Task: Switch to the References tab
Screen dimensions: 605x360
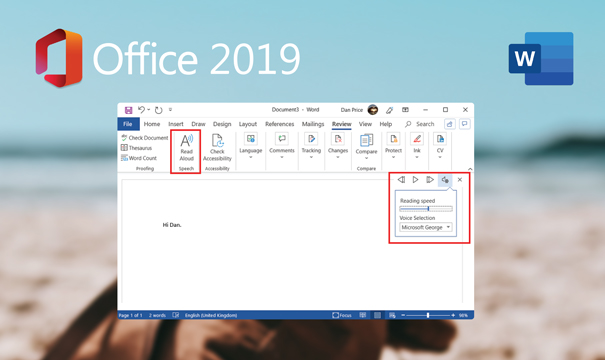Action: pos(279,124)
